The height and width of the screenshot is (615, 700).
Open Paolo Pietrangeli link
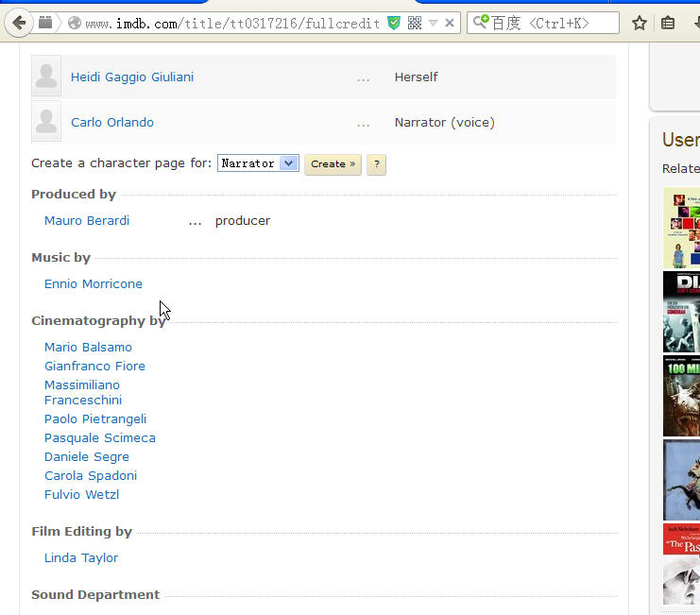[95, 419]
